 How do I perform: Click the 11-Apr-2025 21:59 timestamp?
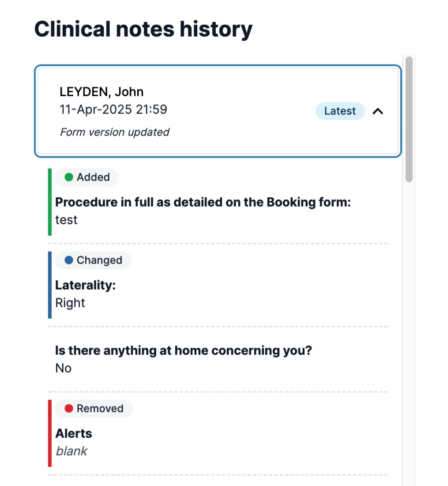[113, 109]
